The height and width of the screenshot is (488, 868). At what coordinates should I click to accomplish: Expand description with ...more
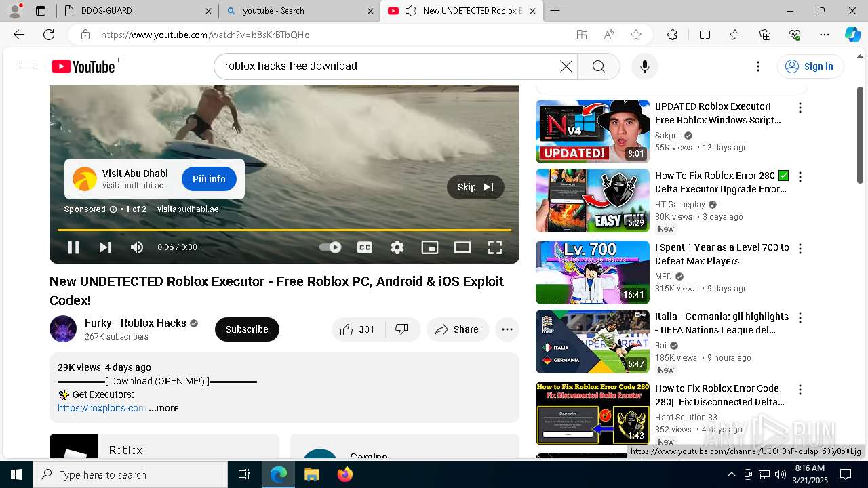click(163, 408)
